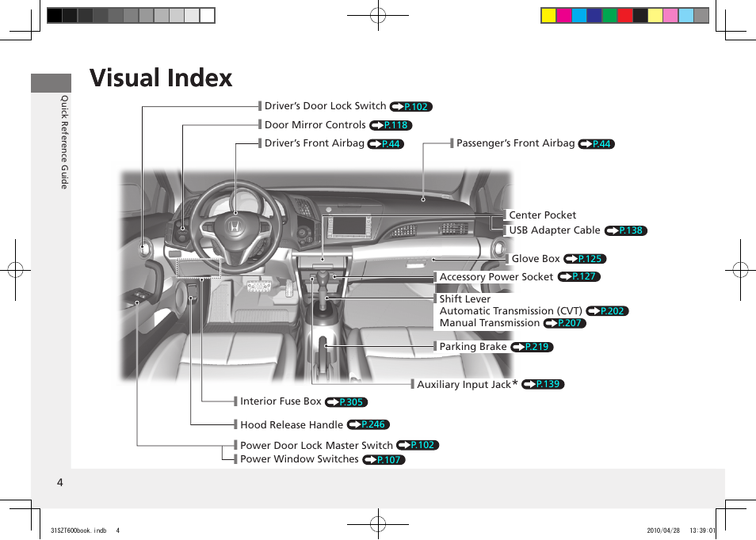Select the "Door Mirror Controls" label
756x540 pixels.
point(315,125)
